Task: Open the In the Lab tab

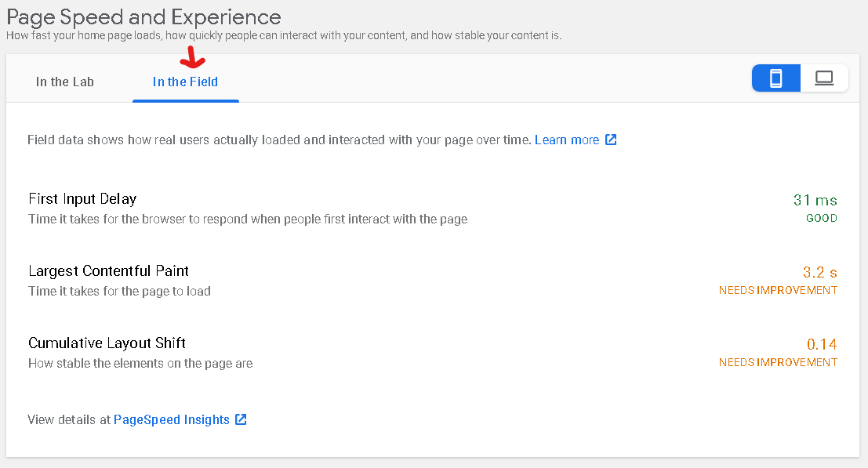Action: point(65,82)
